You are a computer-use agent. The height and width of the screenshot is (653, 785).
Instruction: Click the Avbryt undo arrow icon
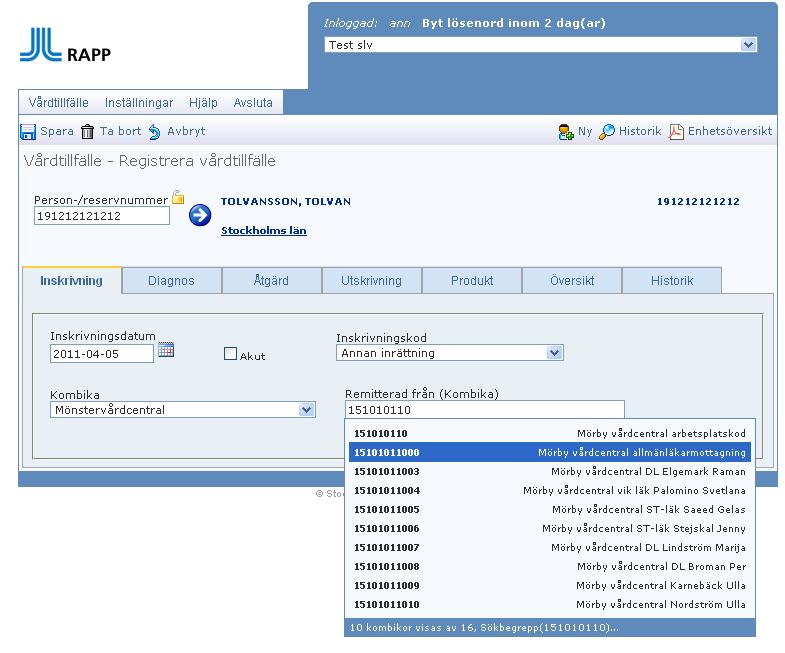155,132
